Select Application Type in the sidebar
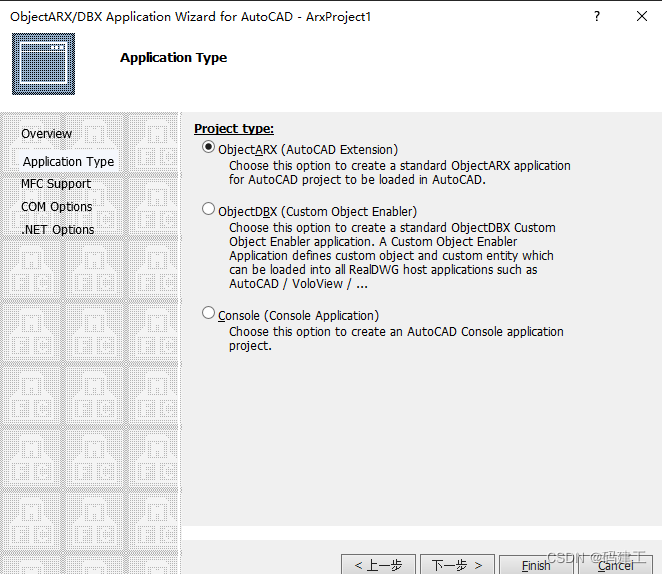The width and height of the screenshot is (662, 574). [68, 162]
